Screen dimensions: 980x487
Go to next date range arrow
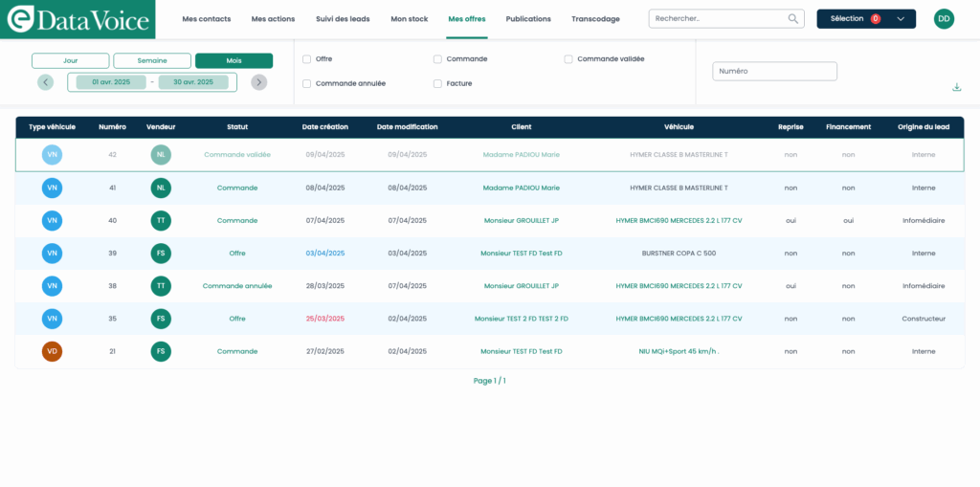[258, 82]
